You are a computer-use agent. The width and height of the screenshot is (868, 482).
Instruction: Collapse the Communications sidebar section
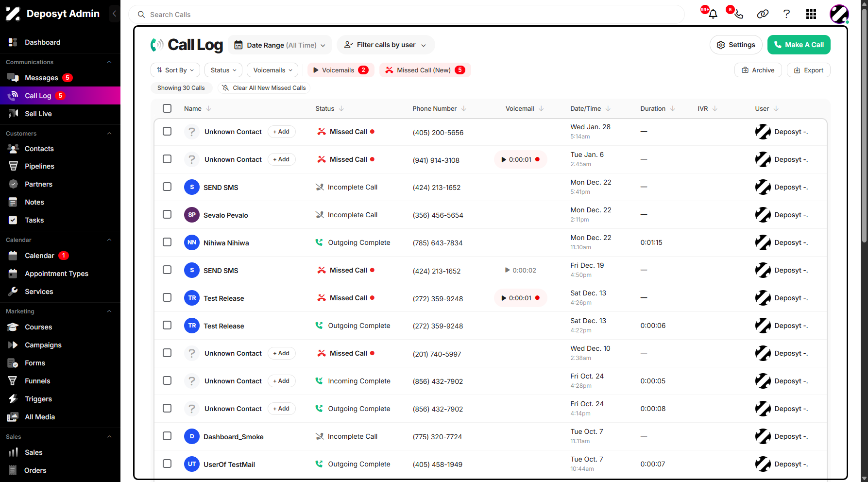tap(109, 62)
